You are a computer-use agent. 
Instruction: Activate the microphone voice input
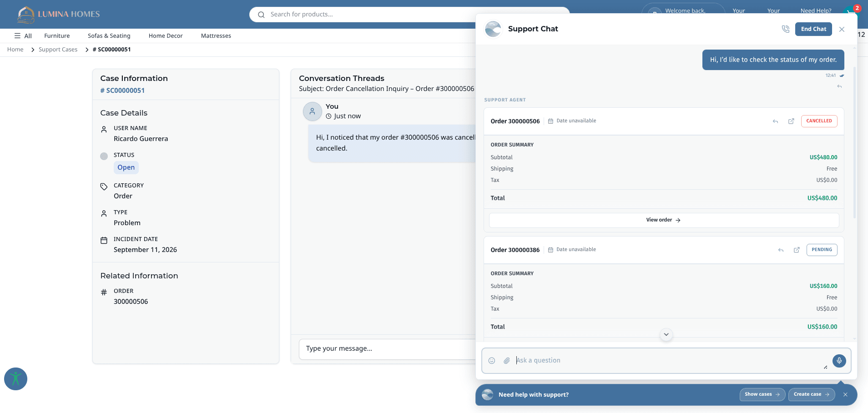click(839, 361)
